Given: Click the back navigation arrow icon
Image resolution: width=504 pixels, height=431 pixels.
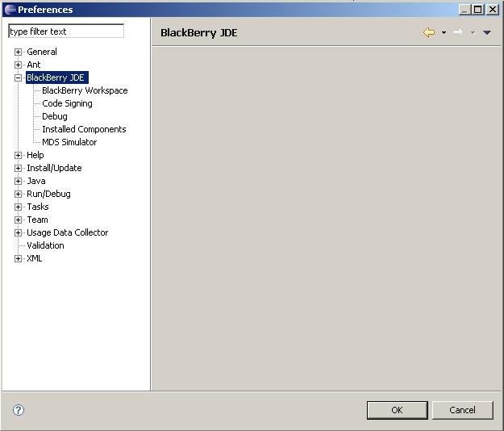Looking at the screenshot, I should coord(429,32).
